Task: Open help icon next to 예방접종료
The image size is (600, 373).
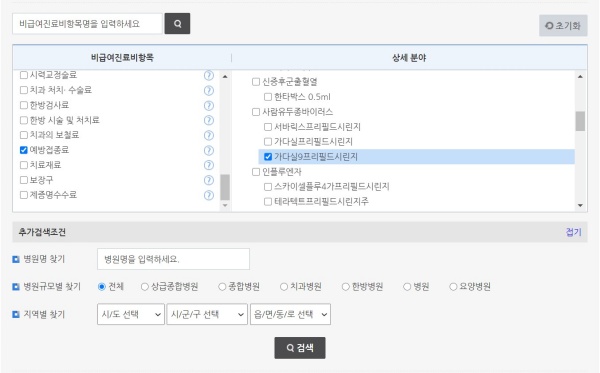Action: pyautogui.click(x=209, y=150)
